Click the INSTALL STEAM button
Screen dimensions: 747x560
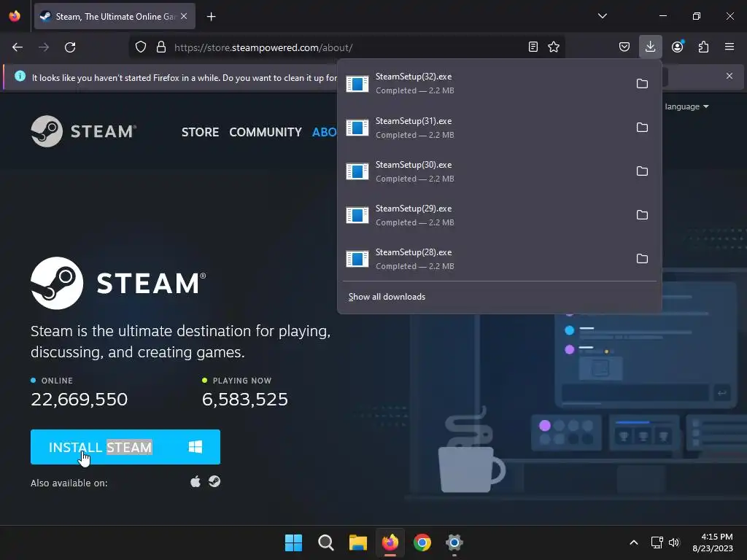(x=125, y=447)
